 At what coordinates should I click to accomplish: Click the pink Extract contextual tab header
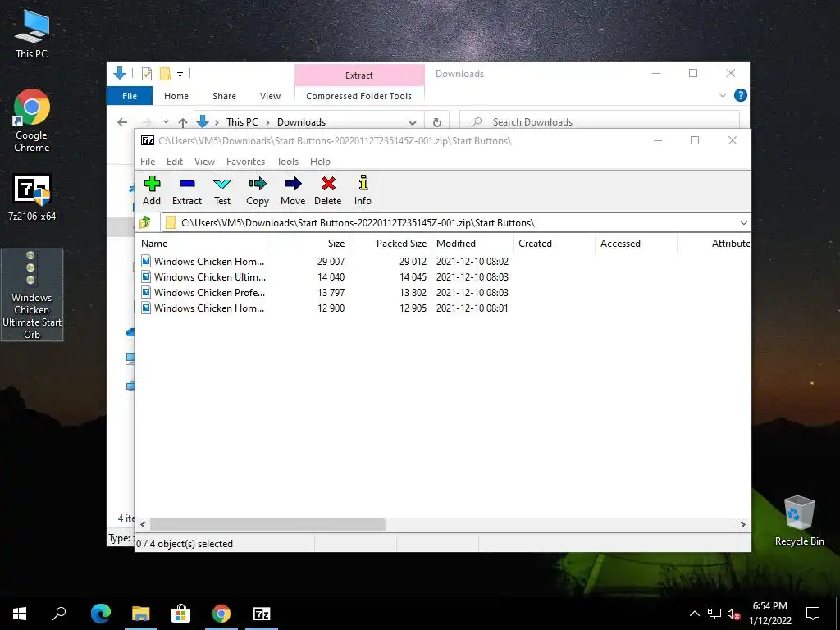click(359, 75)
